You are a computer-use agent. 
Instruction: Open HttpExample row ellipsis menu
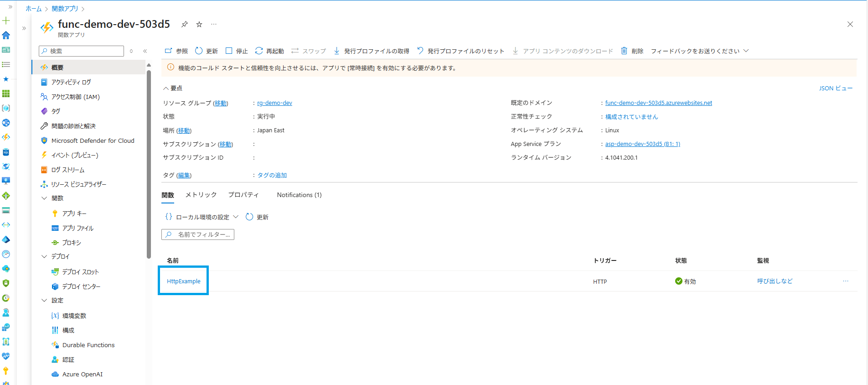coord(846,281)
